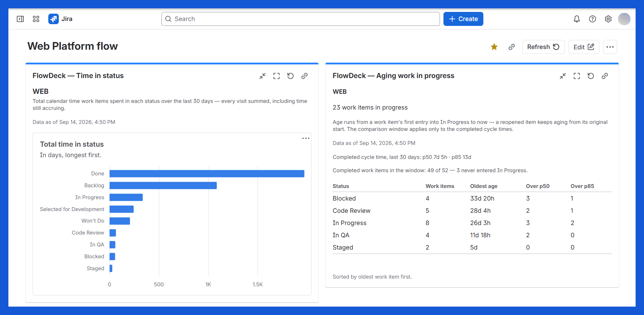
Task: Click the 26d 3h oldest age value
Action: click(480, 223)
